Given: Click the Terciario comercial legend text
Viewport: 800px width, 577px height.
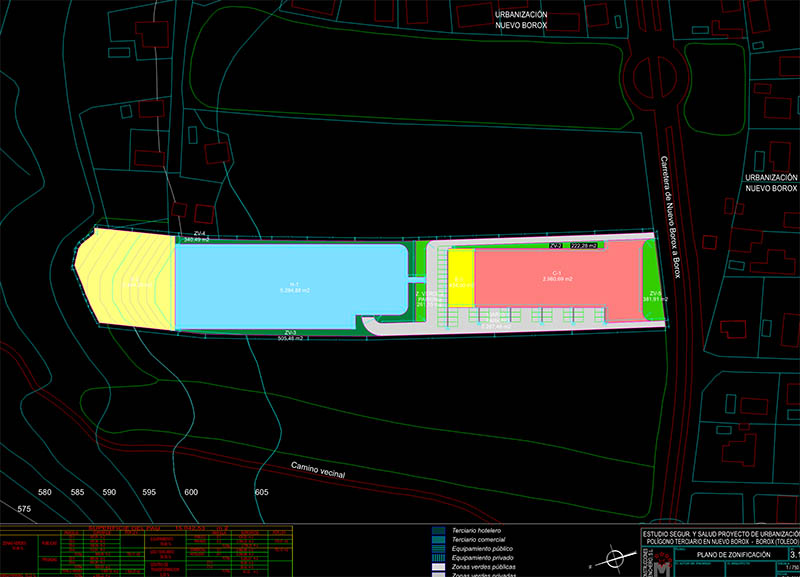Looking at the screenshot, I should click(479, 540).
